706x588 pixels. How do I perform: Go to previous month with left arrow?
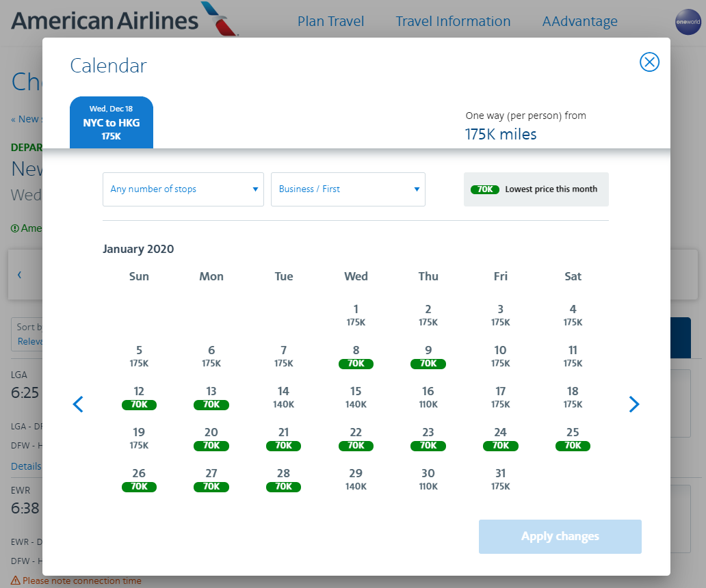tap(78, 404)
